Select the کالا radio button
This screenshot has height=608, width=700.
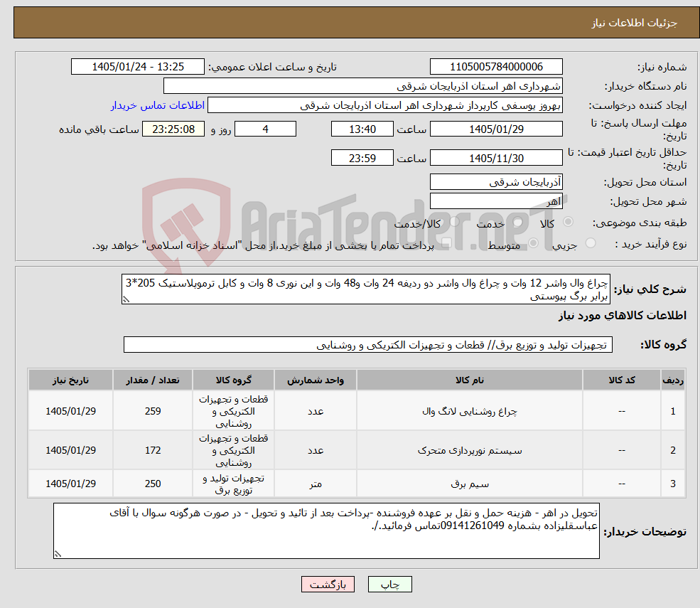point(569,222)
